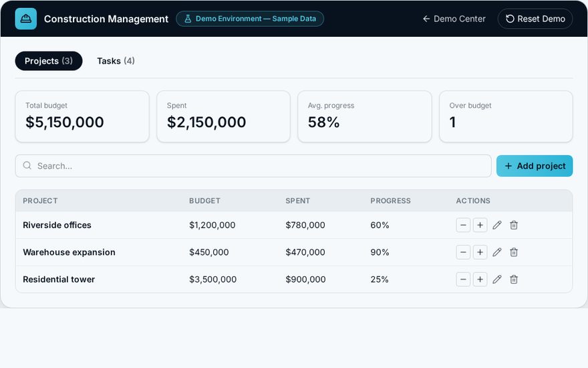Click the 25% progress value

(380, 280)
